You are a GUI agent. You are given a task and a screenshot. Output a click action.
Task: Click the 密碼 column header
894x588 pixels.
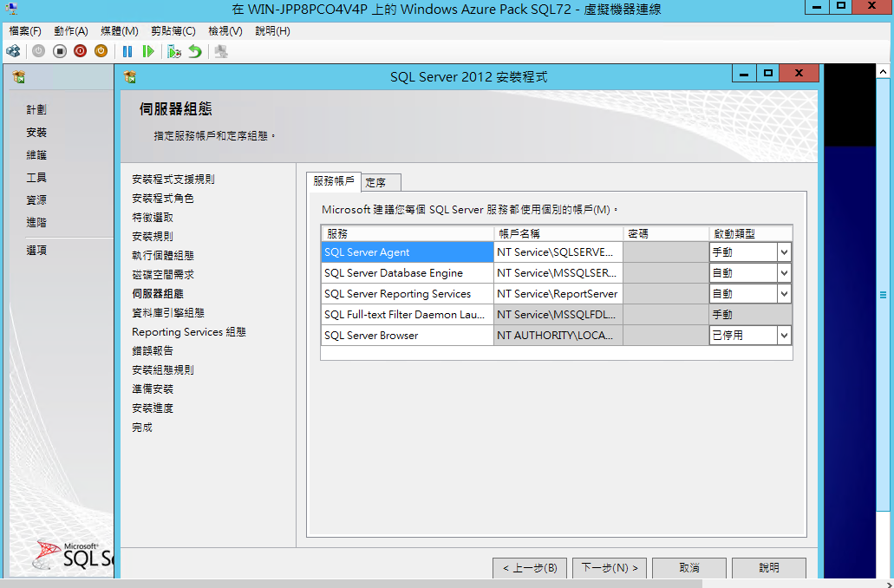(665, 234)
